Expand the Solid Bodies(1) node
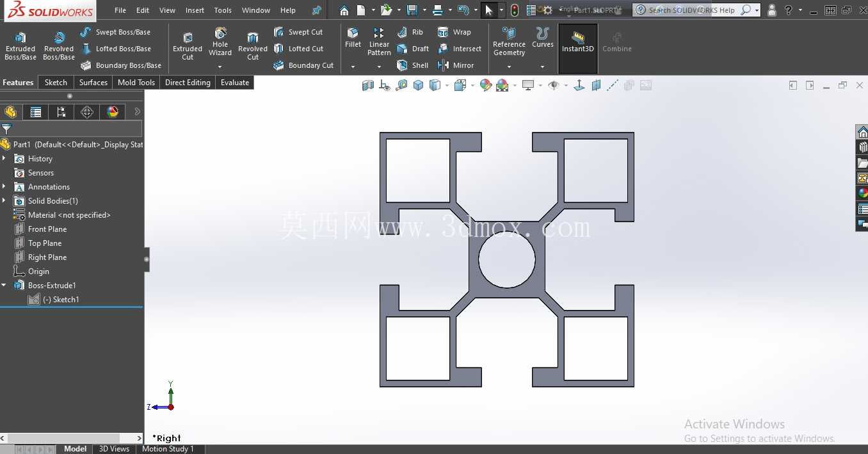 [x=4, y=200]
